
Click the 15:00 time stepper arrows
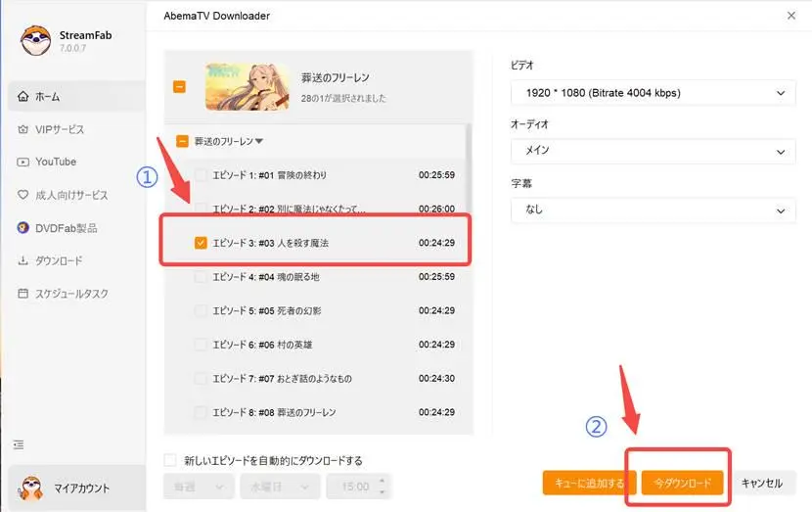coord(382,487)
